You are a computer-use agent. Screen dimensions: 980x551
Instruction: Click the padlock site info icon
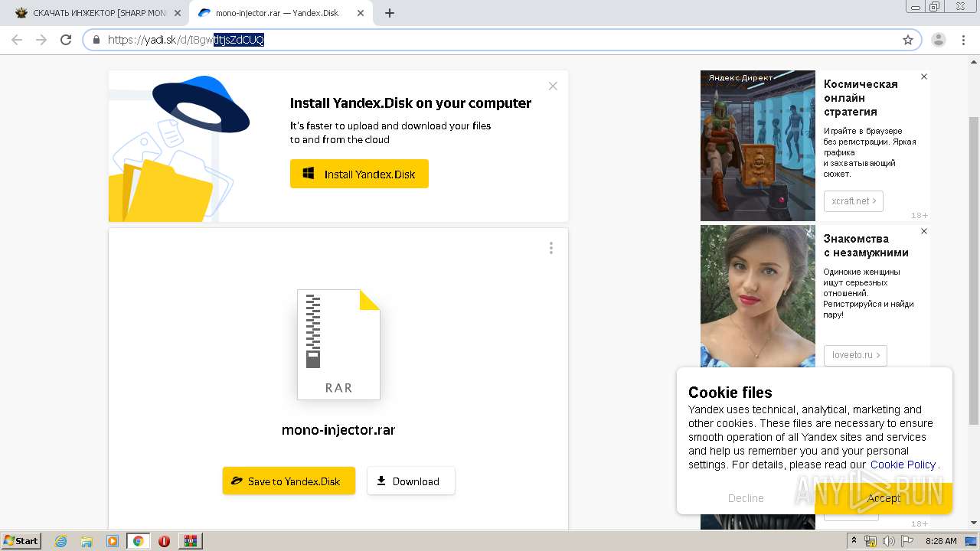pyautogui.click(x=96, y=40)
